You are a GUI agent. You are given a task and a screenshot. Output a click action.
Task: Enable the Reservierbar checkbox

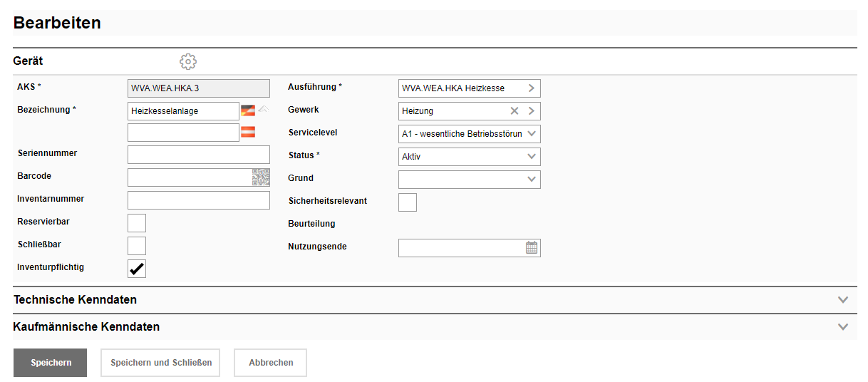point(137,223)
